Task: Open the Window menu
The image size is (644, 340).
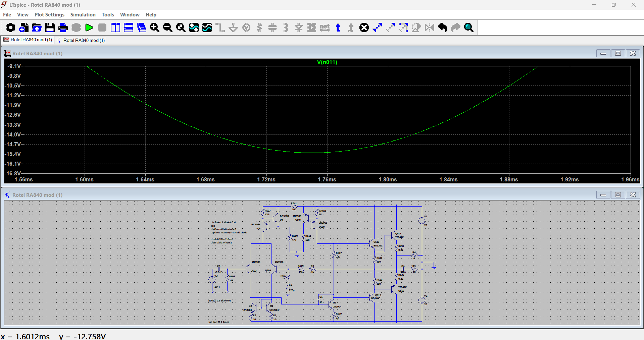Action: [x=130, y=15]
